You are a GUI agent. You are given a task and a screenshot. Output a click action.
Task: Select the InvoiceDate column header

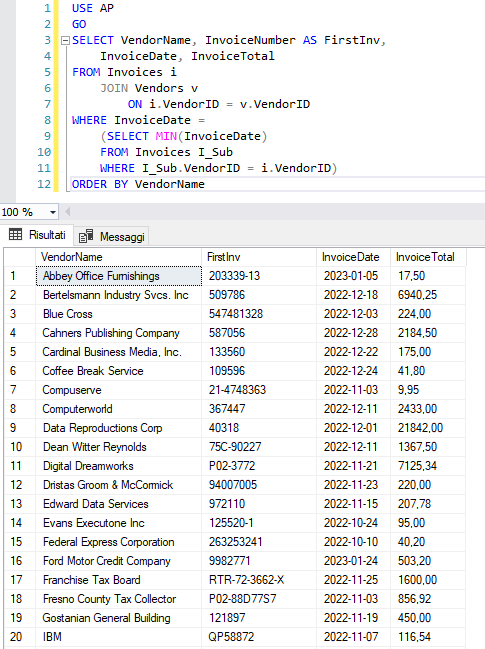point(353,257)
